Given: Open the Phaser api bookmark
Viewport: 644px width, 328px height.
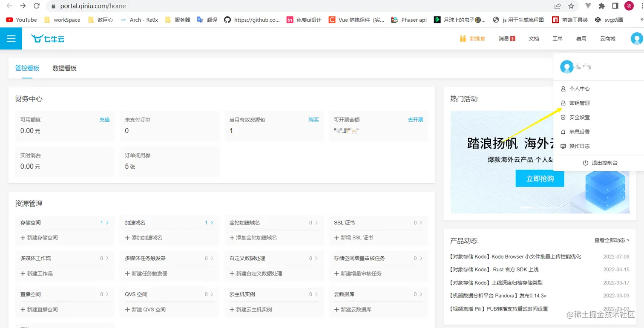Looking at the screenshot, I should (x=409, y=20).
